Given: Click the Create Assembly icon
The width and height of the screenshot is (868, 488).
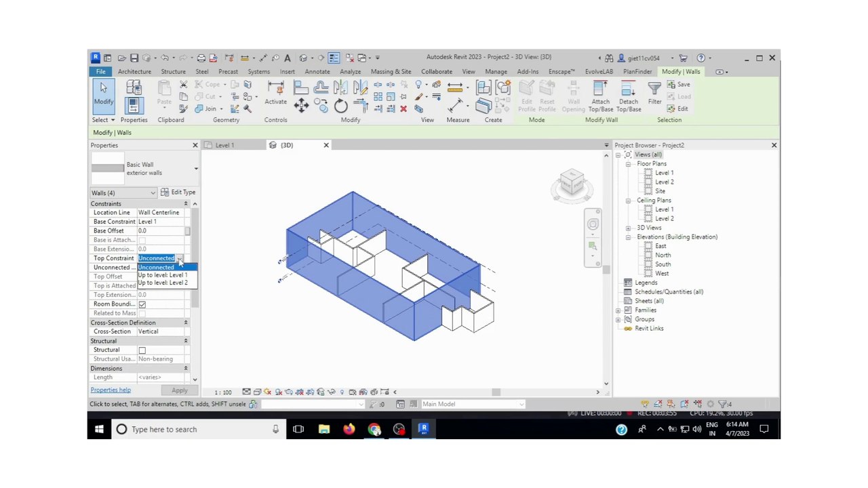Looking at the screenshot, I should [484, 87].
